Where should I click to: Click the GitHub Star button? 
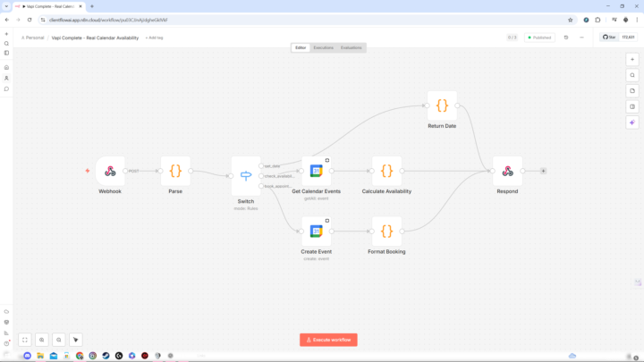point(609,38)
